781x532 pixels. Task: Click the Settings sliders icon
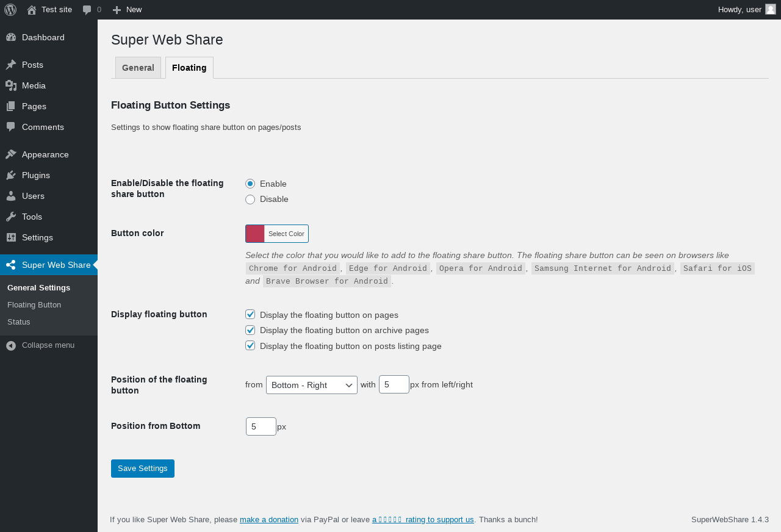pos(11,237)
